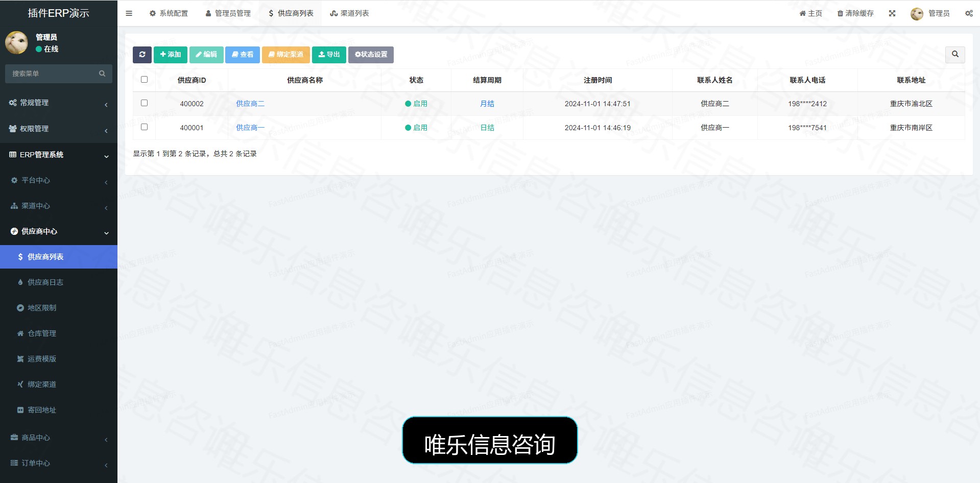This screenshot has width=980, height=483.
Task: Toggle fullscreen mode icon
Action: point(892,13)
